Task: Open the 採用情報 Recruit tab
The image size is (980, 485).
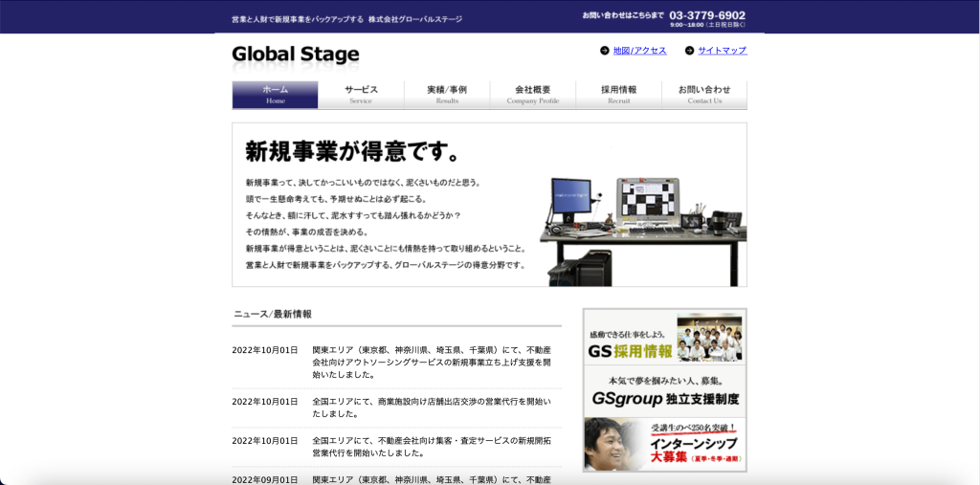Action: [x=618, y=95]
